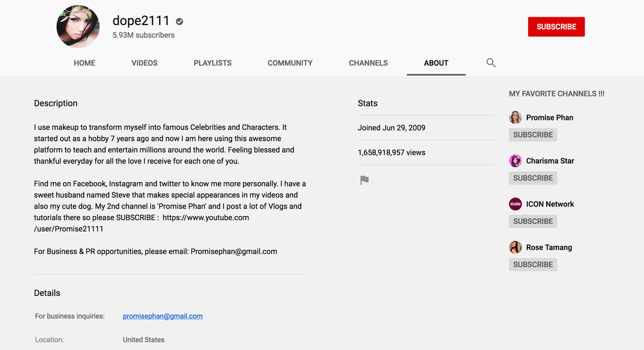The image size is (644, 350).
Task: Switch to the HOME tab
Action: (84, 63)
